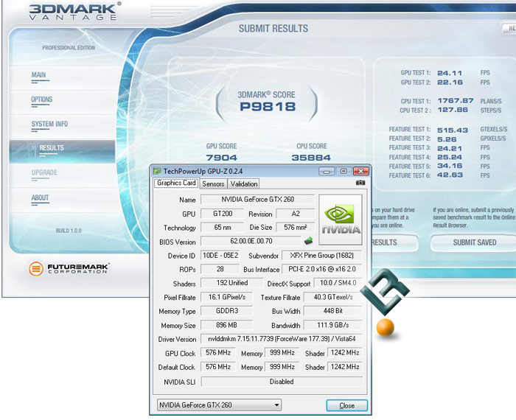Click the BUILD 1.0.0 label

pos(69,231)
